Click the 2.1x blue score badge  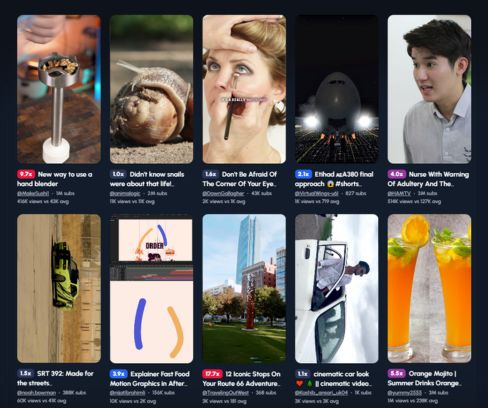coord(303,174)
